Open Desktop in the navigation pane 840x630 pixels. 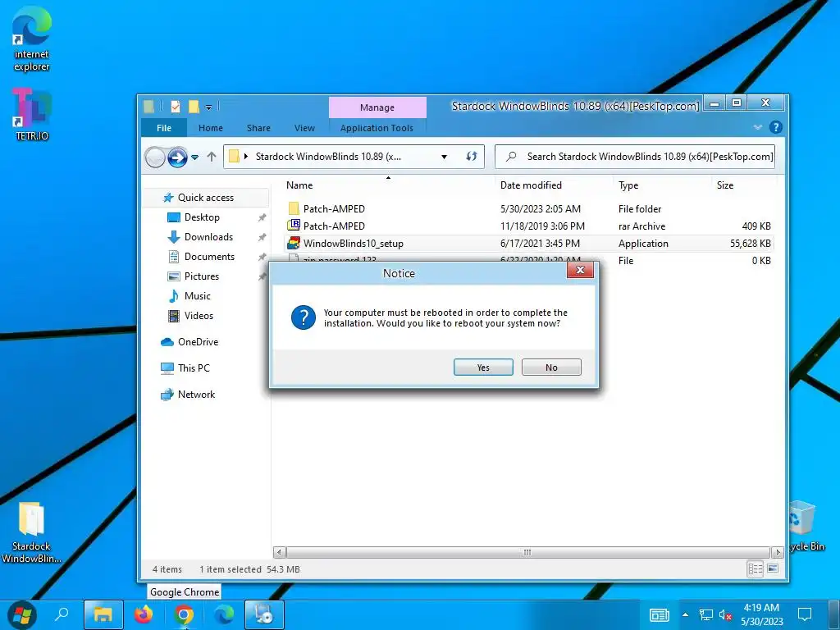click(202, 217)
